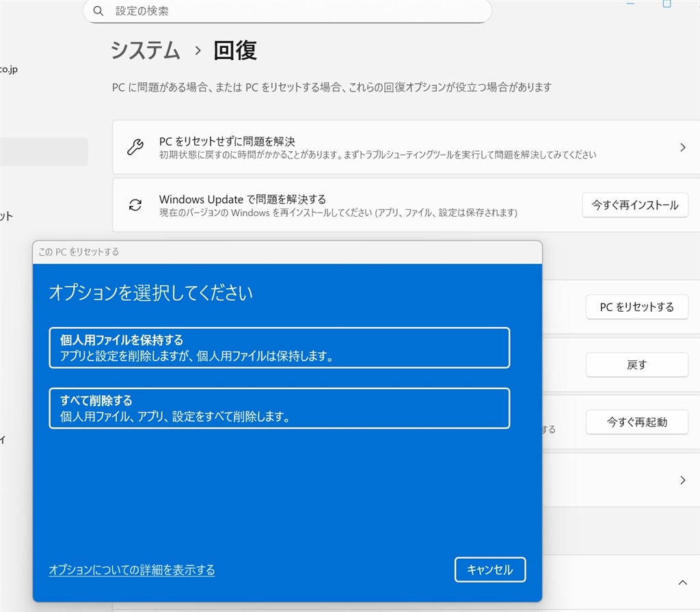
Task: Click 今すぐ再インストール button
Action: coord(635,205)
